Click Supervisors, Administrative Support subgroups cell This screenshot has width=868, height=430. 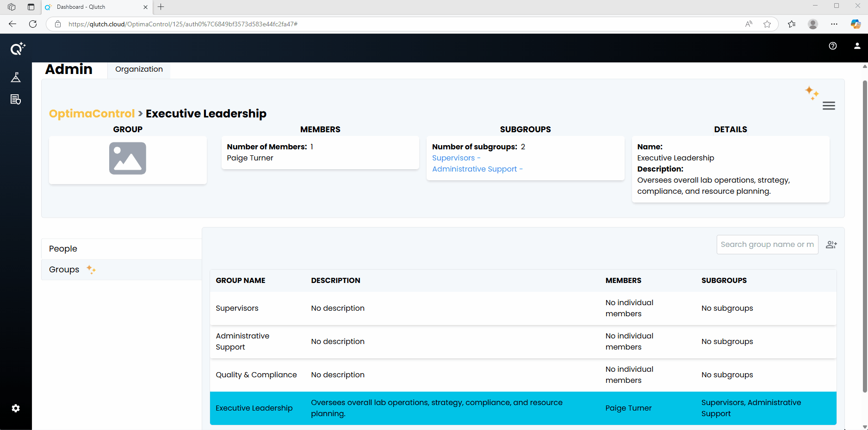point(751,408)
